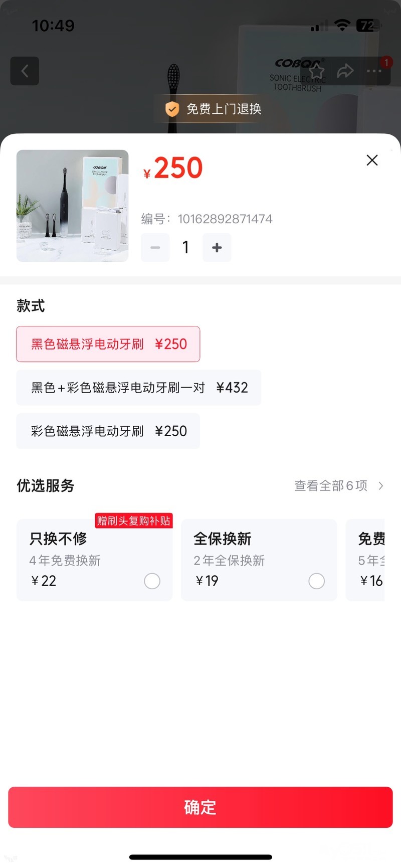Choose 黑色磁悬浮电动牙刷 ¥250 style

[108, 344]
